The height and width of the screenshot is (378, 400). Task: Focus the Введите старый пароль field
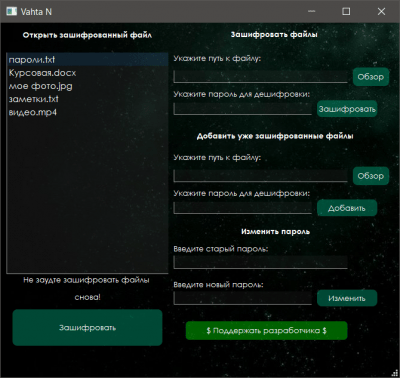(x=260, y=262)
